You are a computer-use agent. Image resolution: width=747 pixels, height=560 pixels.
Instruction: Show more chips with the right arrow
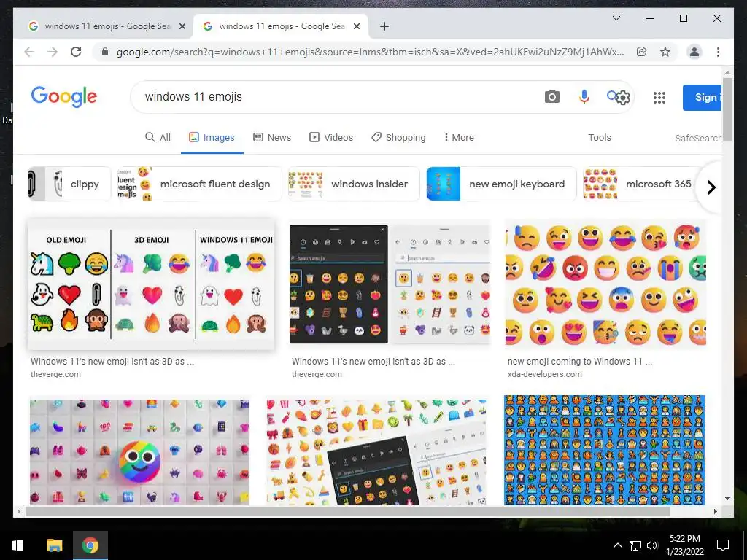711,187
